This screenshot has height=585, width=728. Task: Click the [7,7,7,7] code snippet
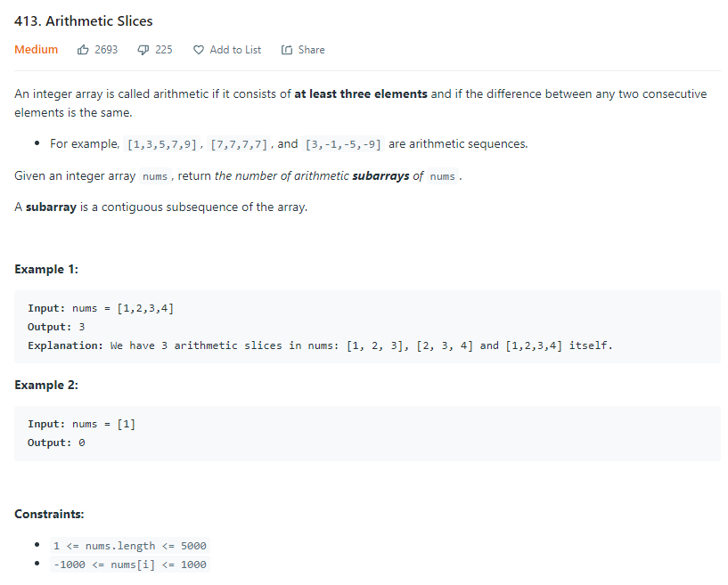[x=239, y=144]
